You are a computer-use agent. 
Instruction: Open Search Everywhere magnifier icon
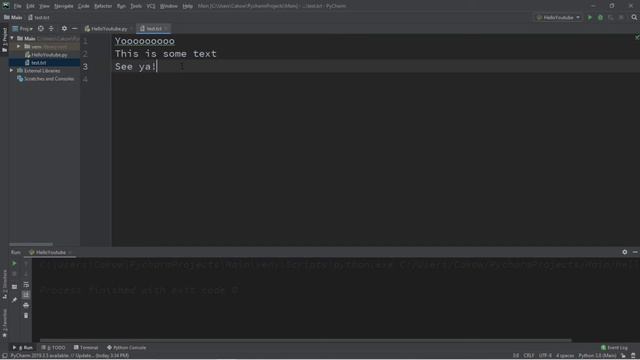point(634,18)
